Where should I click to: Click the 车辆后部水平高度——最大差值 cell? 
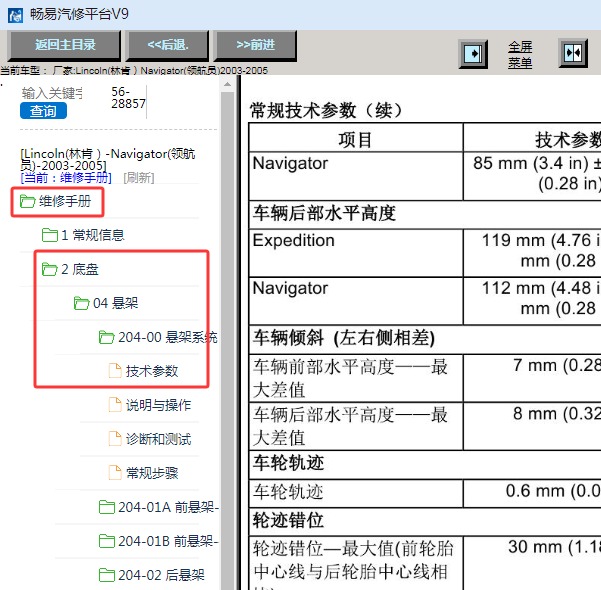click(356, 426)
